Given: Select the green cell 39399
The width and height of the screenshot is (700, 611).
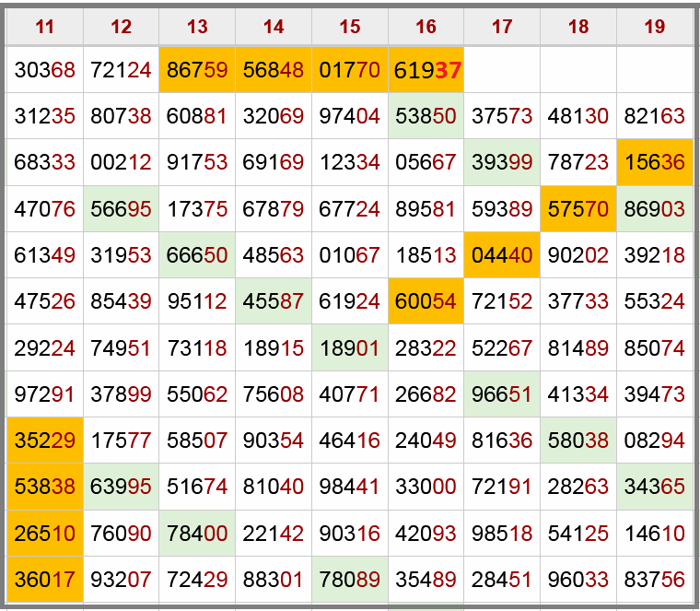Looking at the screenshot, I should click(x=502, y=162).
